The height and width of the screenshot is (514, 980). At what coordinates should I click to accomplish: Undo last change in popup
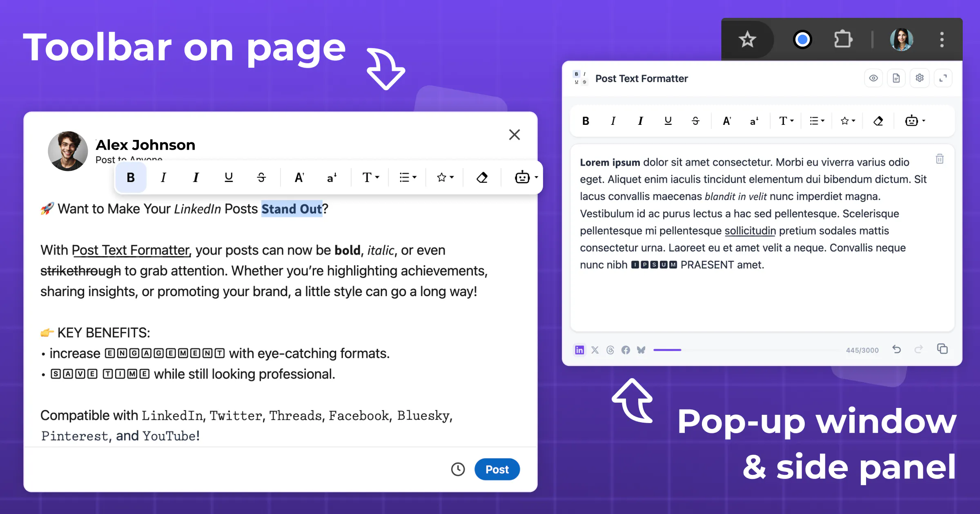897,350
